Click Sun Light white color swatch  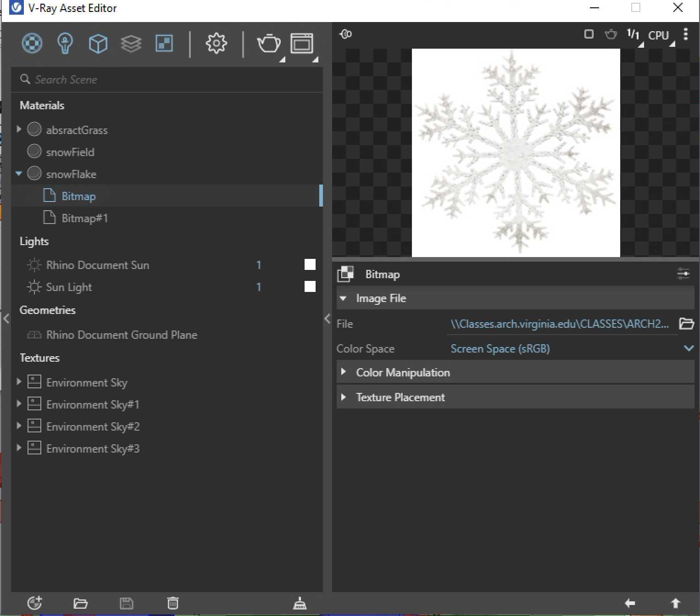(x=310, y=287)
